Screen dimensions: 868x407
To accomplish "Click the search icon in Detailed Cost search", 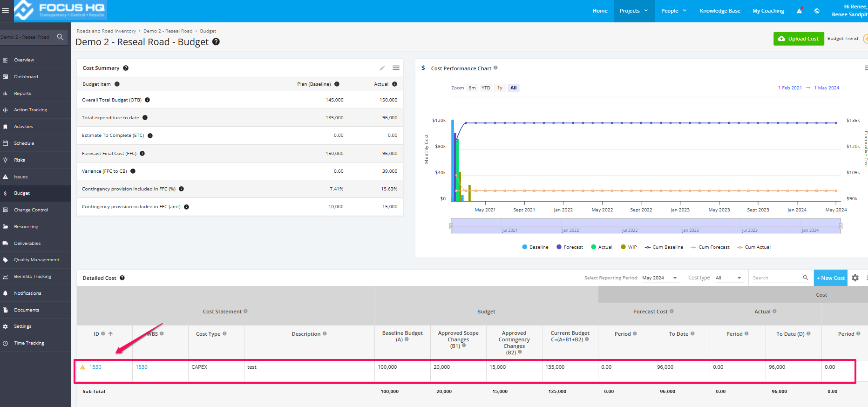I will click(x=806, y=278).
